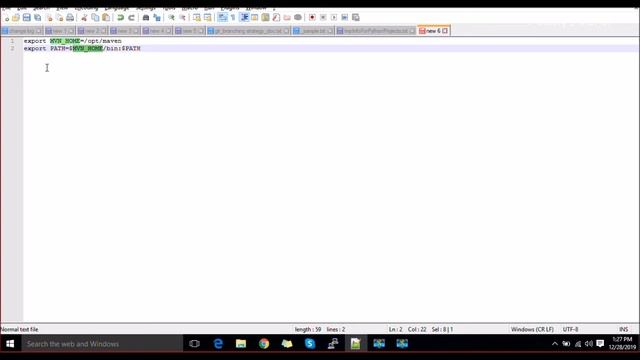
Task: Toggle file monitoring (eye icon)
Action: coord(298,18)
